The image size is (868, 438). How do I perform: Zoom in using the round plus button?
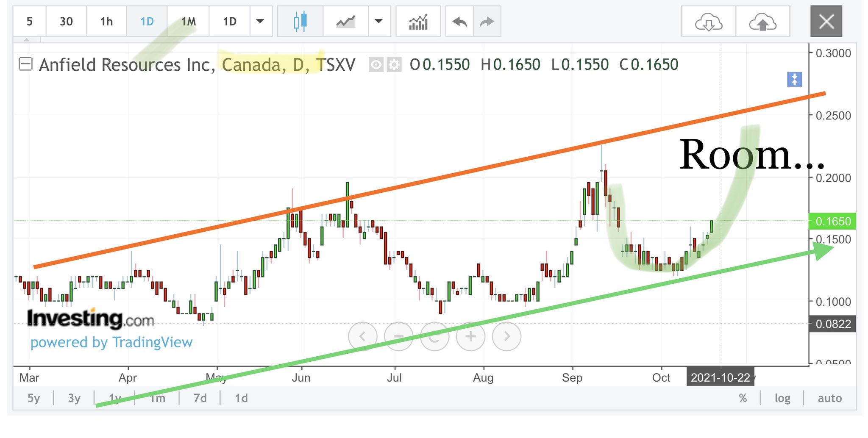tap(470, 336)
